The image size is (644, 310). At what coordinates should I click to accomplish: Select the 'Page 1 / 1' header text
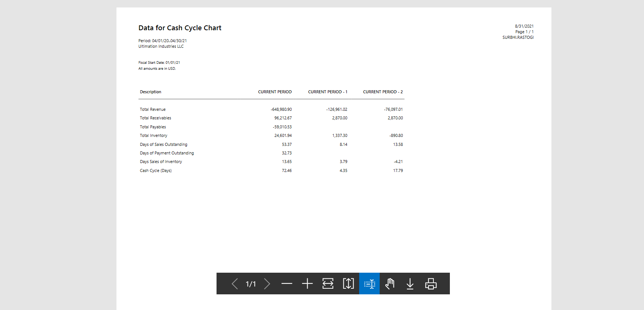pyautogui.click(x=524, y=32)
